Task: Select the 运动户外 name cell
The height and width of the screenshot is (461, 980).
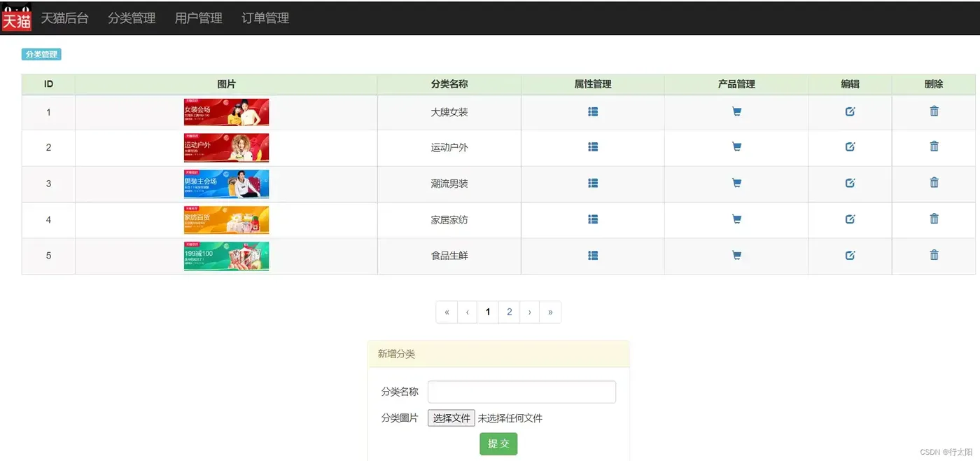Action: (449, 147)
